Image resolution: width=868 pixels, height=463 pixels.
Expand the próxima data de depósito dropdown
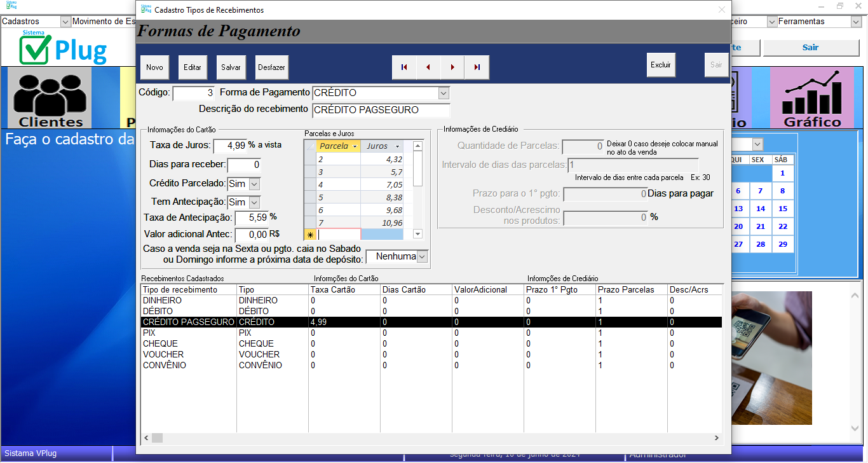pos(422,257)
